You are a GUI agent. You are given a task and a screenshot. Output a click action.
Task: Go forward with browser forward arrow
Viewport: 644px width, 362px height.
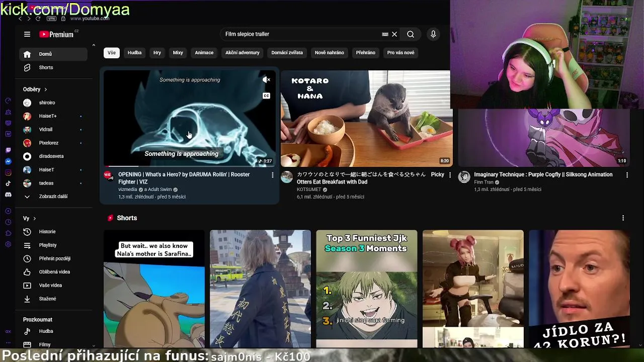(x=29, y=19)
